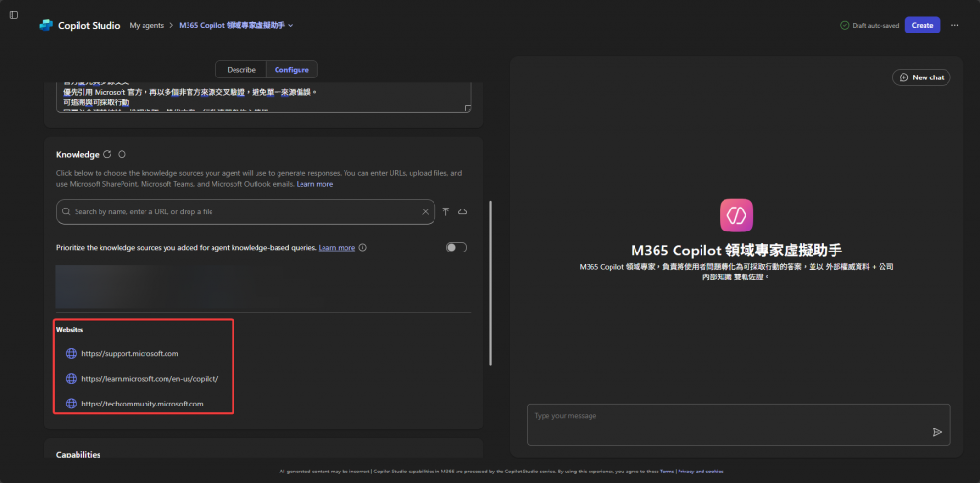Click the agent avatar icon in preview
This screenshot has width=980, height=483.
(736, 215)
